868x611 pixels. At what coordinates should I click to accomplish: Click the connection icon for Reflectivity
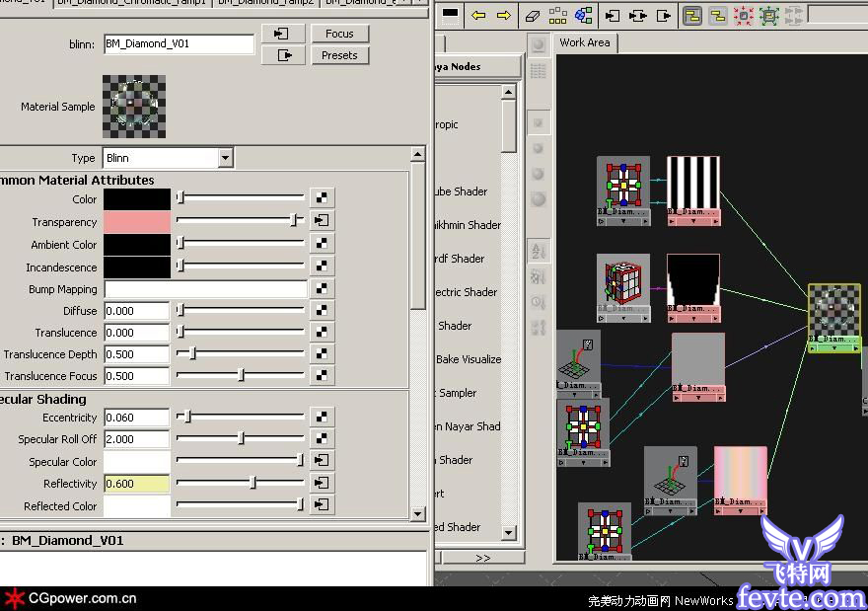point(322,483)
